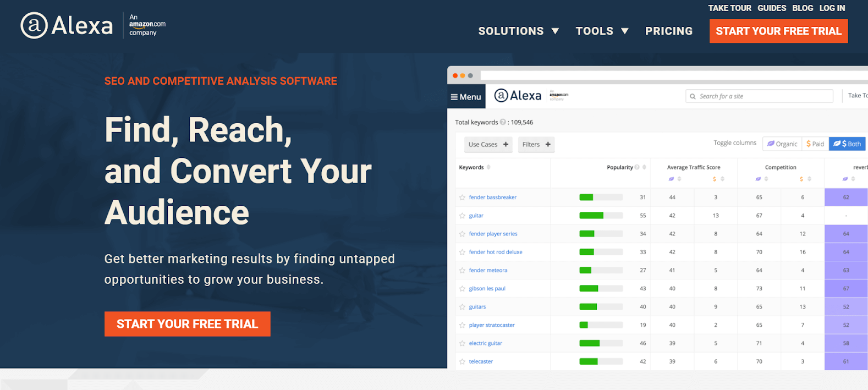Toggle the Paid columns option
This screenshot has width=868, height=390.
click(815, 144)
